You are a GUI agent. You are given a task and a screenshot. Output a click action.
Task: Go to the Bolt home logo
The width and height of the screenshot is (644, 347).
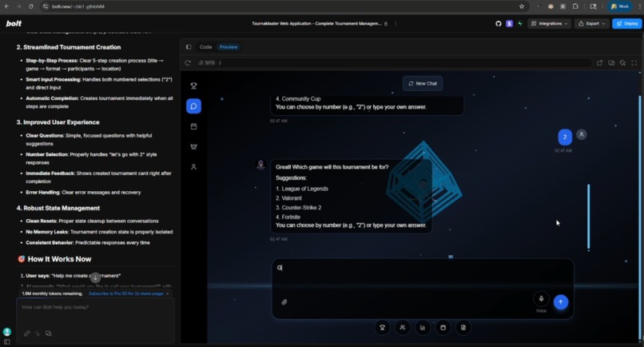tap(14, 23)
